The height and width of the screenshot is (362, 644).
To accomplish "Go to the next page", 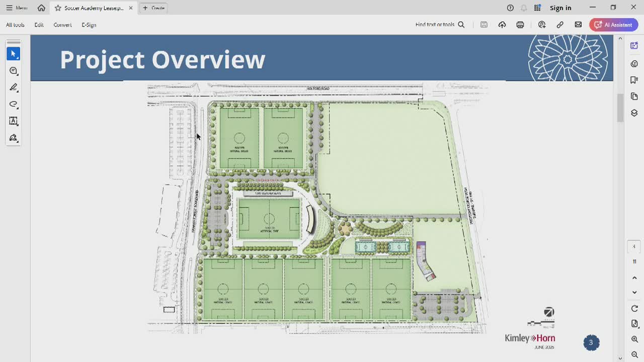I will click(x=634, y=292).
